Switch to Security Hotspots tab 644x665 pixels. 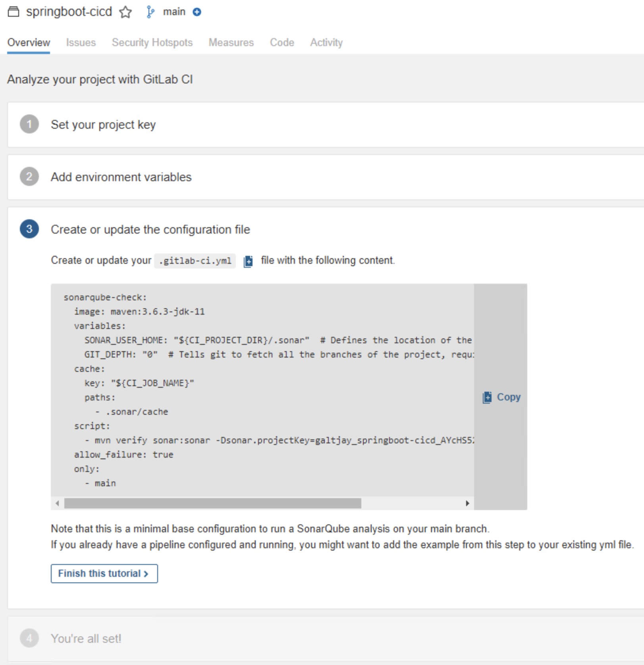coord(152,43)
